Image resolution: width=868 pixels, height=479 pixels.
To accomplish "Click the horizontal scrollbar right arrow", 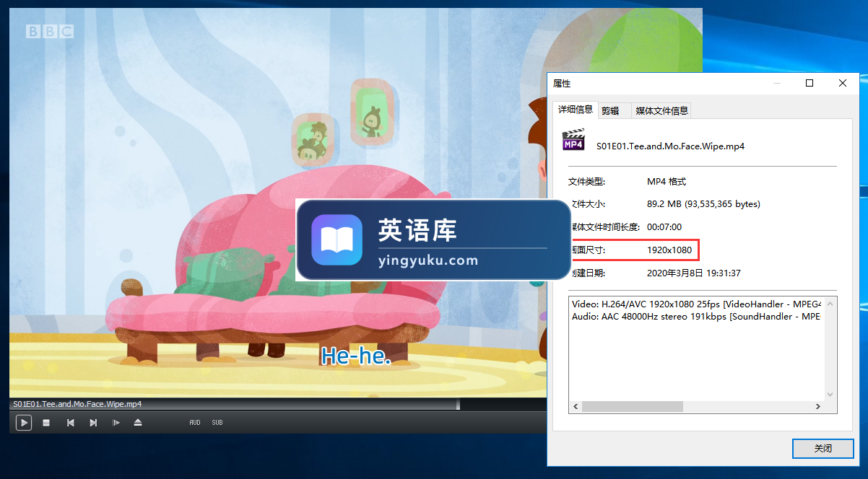I will 818,407.
